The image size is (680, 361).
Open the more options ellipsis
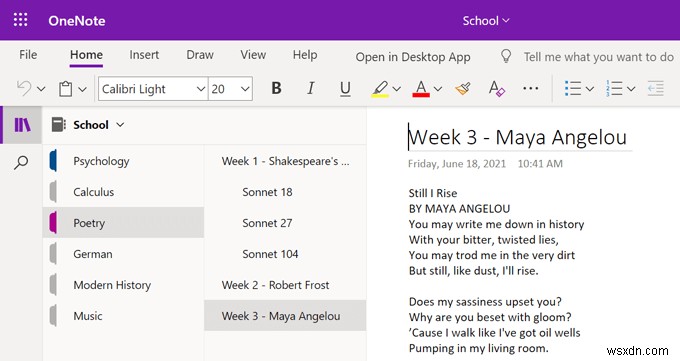coord(530,89)
